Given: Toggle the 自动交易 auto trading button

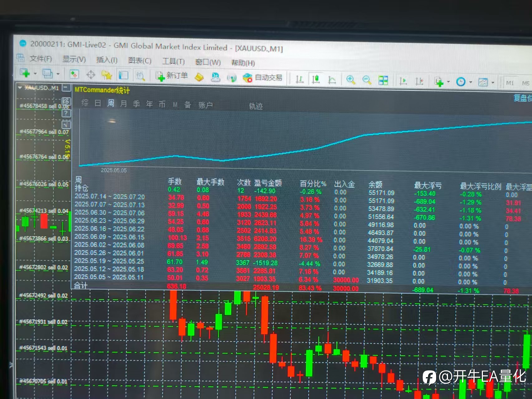Looking at the screenshot, I should tap(262, 77).
